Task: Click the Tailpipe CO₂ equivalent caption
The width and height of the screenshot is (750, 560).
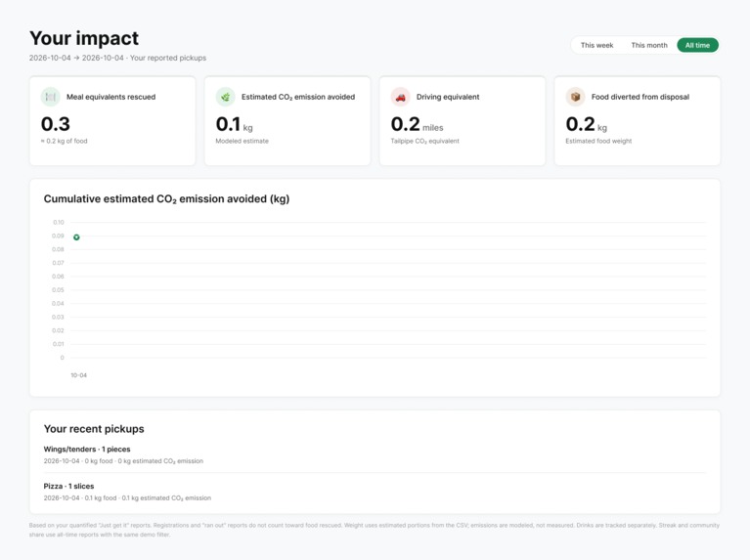Action: 424,141
